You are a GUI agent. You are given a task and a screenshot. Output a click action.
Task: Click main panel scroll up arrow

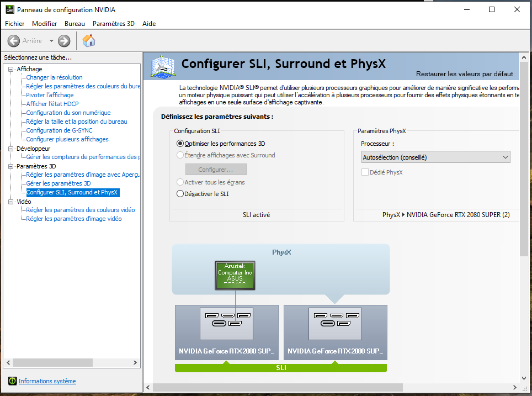point(524,57)
